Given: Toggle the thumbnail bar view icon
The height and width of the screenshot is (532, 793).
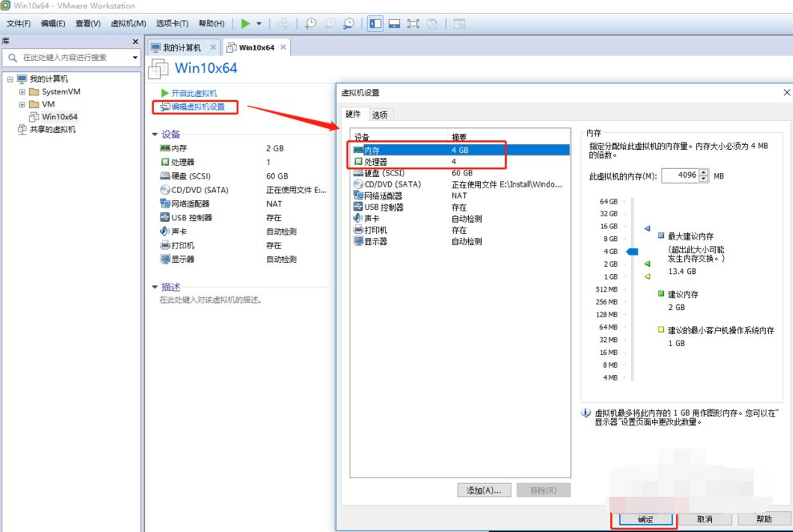Looking at the screenshot, I should 394,24.
